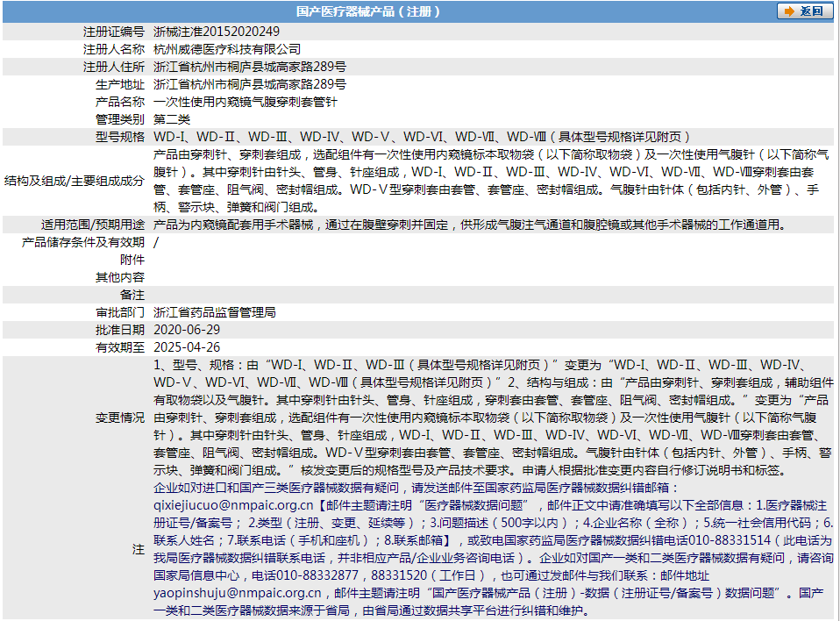Screen dimensions: 840x621
Task: Click the approval date 2020-06-29
Action: 187,330
